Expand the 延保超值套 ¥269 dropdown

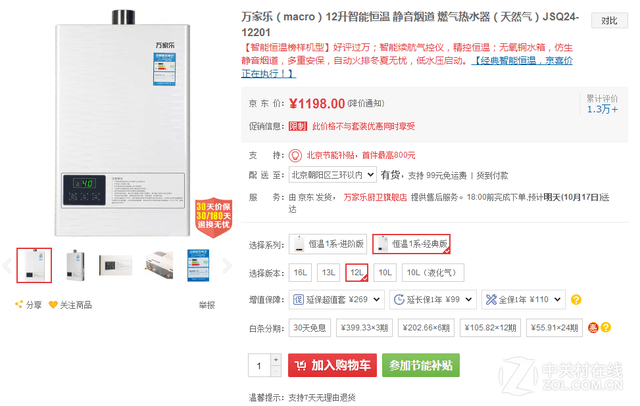coord(337,300)
